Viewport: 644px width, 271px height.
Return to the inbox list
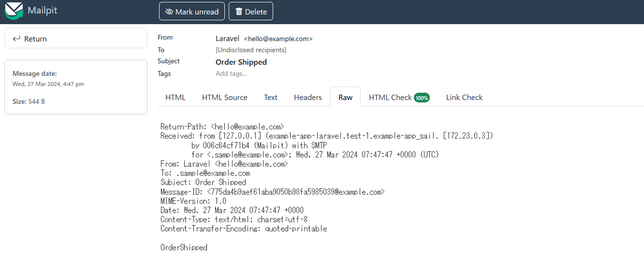[x=76, y=38]
